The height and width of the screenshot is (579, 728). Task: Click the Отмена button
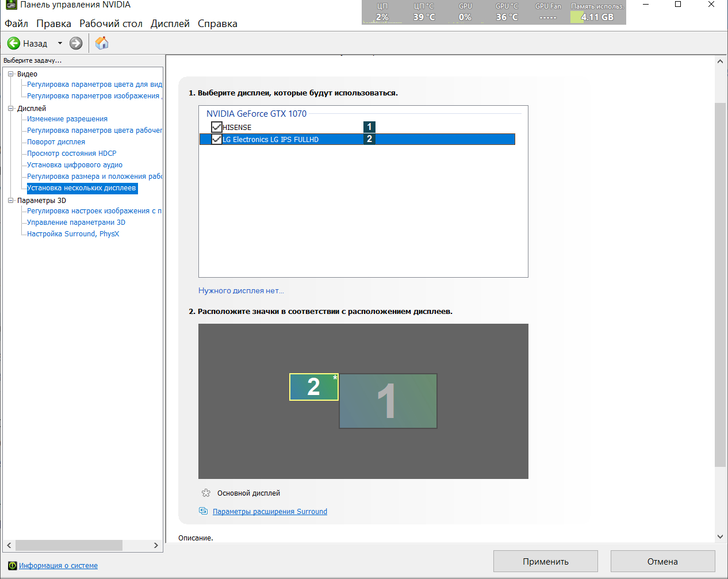pyautogui.click(x=662, y=561)
